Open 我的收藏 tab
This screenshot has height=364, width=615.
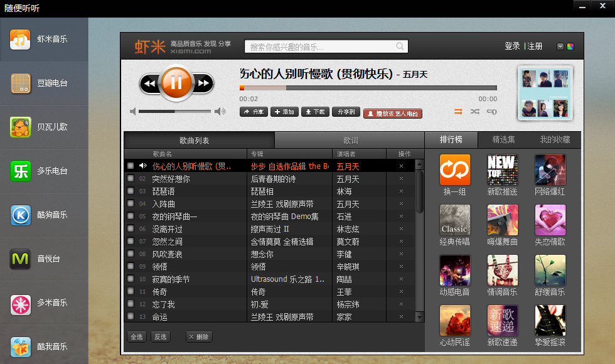pos(555,139)
